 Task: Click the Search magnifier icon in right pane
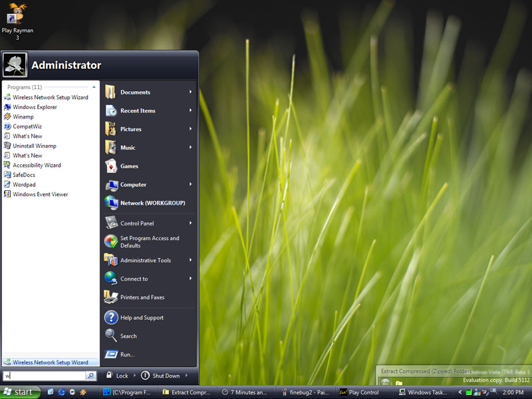[x=110, y=336]
